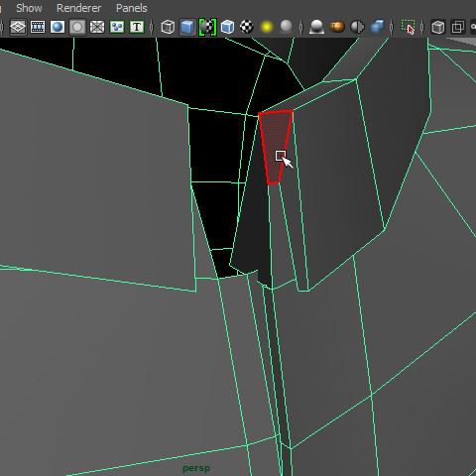476x476 pixels.
Task: Enable wireframe on shaded cube icon
Action: (227, 27)
